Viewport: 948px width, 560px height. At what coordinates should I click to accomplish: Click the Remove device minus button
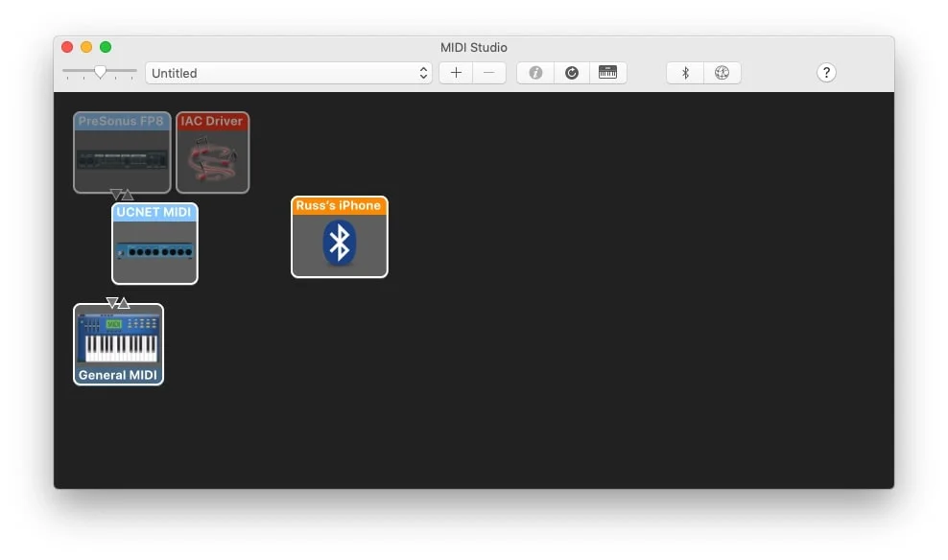pyautogui.click(x=489, y=73)
